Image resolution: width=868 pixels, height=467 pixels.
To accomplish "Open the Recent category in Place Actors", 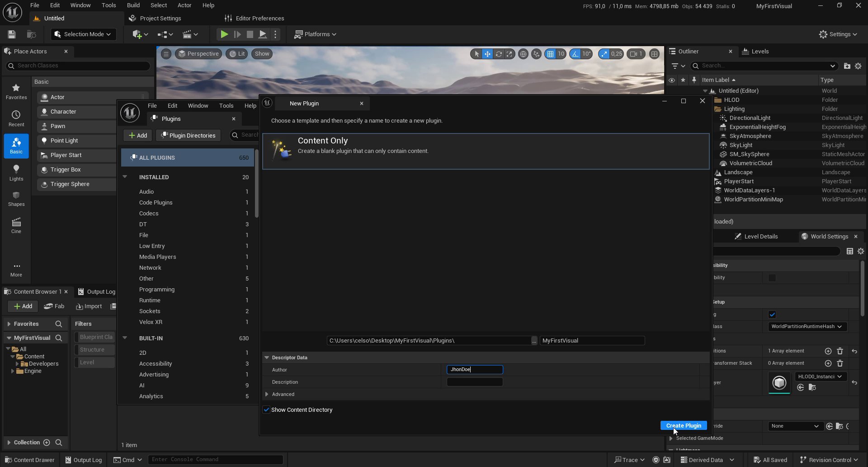I will (16, 119).
